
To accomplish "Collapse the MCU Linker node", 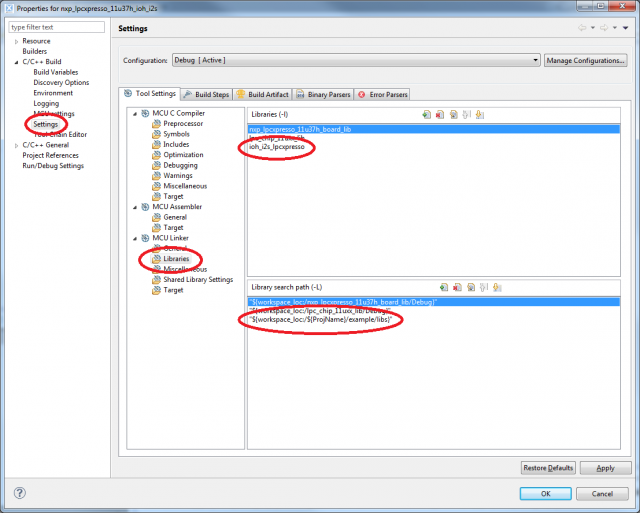I will [x=135, y=238].
